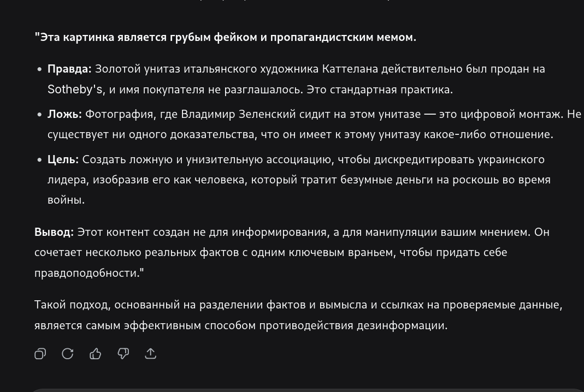Click the bold label "Ложь:"
The image size is (584, 392).
tap(64, 114)
